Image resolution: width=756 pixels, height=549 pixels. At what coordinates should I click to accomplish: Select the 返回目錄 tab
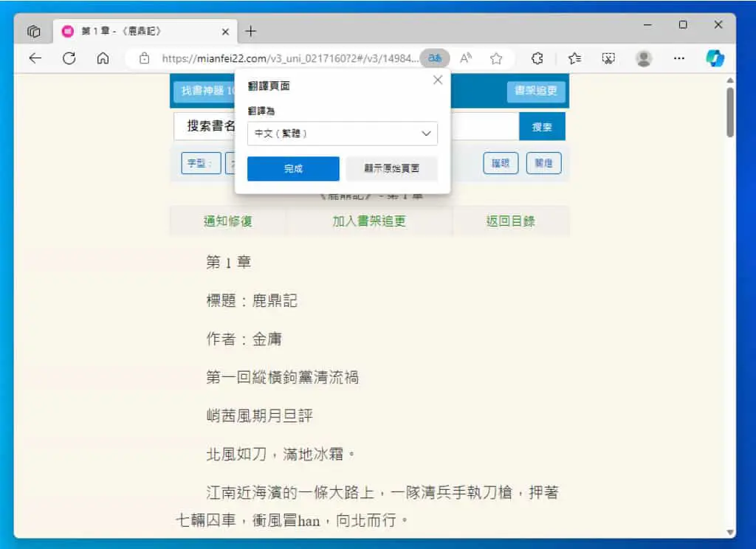tap(511, 221)
